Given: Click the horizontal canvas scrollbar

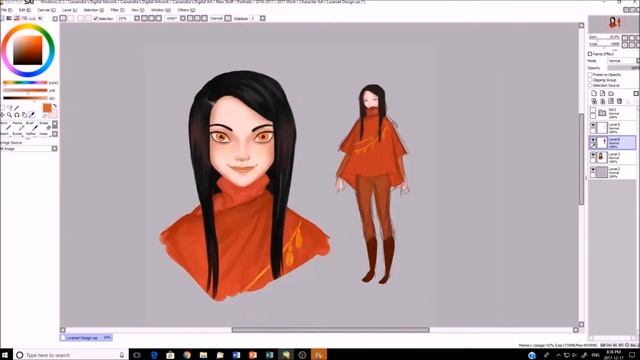Looking at the screenshot, I should pyautogui.click(x=331, y=330).
